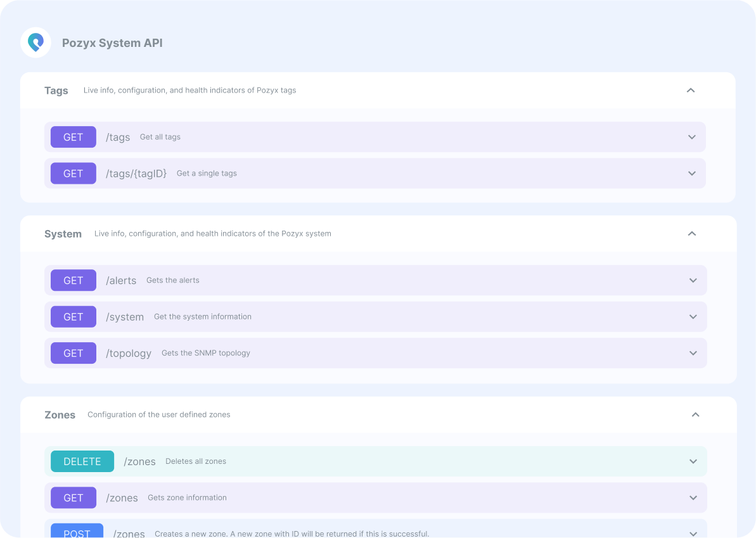Click the Zones section heading

point(60,415)
